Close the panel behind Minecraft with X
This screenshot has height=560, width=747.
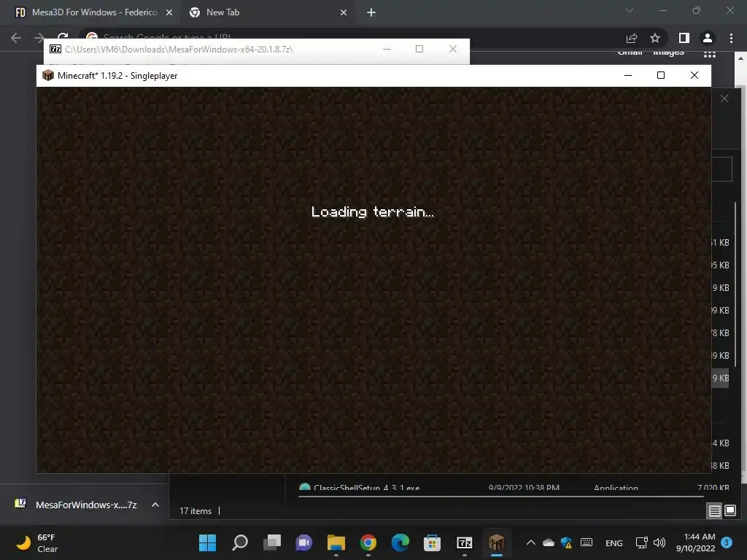click(x=724, y=98)
